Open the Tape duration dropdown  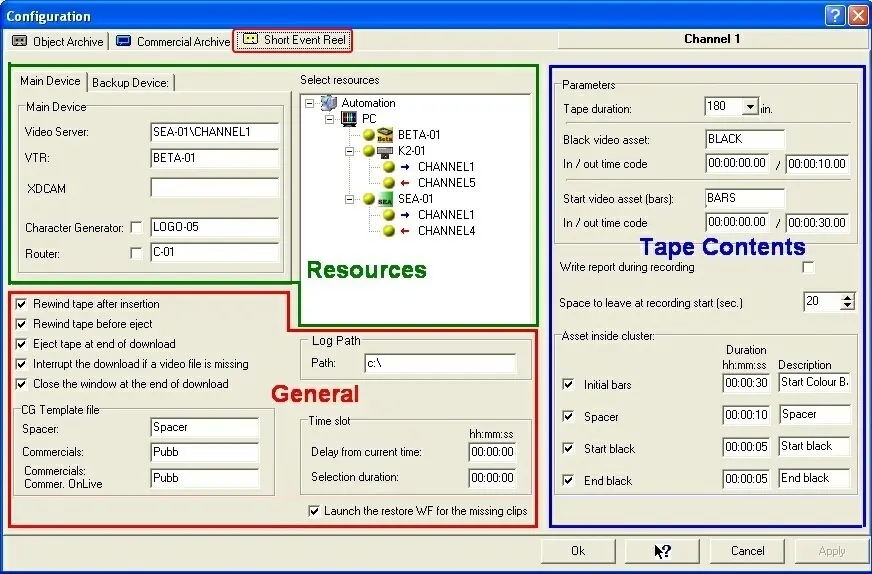pyautogui.click(x=750, y=107)
